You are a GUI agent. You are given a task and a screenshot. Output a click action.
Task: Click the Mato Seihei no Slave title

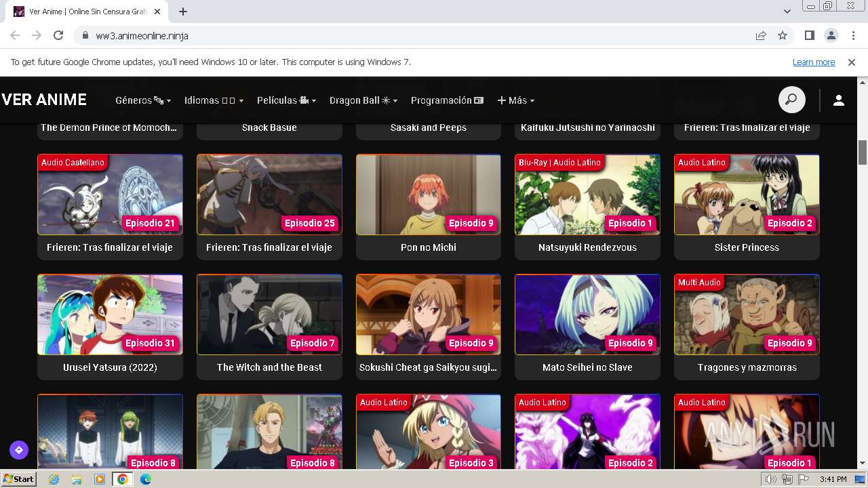(587, 367)
